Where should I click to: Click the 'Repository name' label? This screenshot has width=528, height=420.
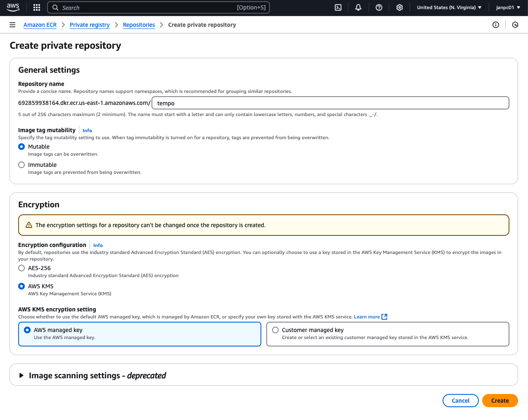41,84
